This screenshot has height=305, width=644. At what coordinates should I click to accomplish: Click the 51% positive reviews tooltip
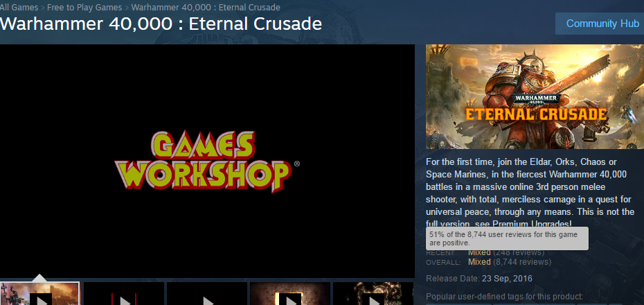click(507, 238)
